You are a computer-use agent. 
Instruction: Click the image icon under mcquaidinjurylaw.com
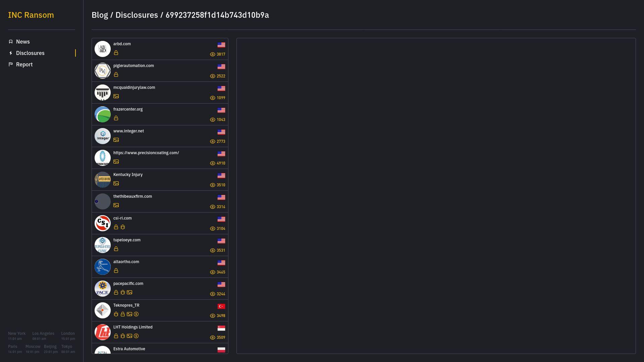point(116,96)
